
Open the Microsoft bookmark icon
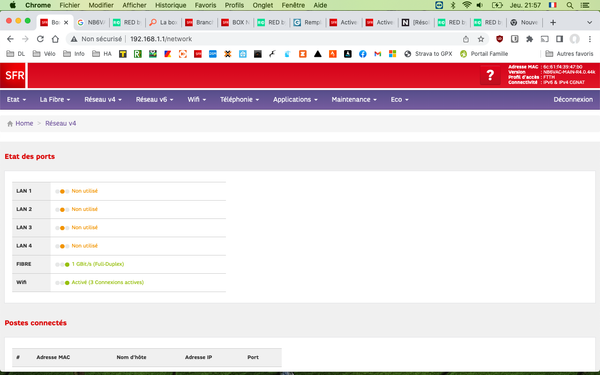coord(392,54)
